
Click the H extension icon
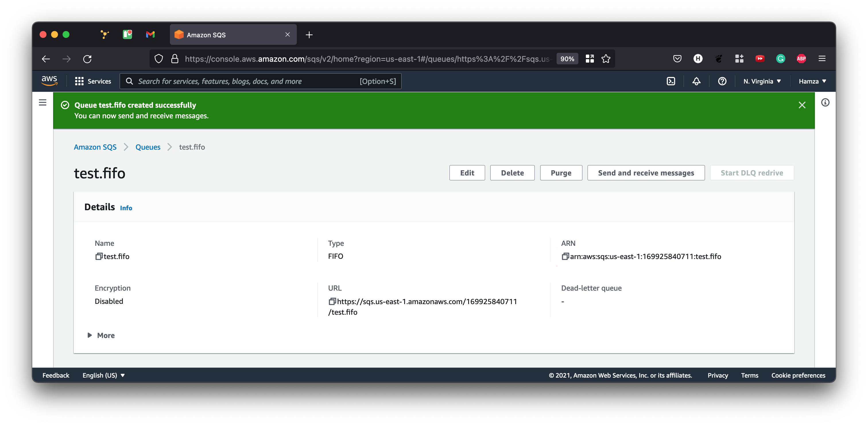pos(698,59)
